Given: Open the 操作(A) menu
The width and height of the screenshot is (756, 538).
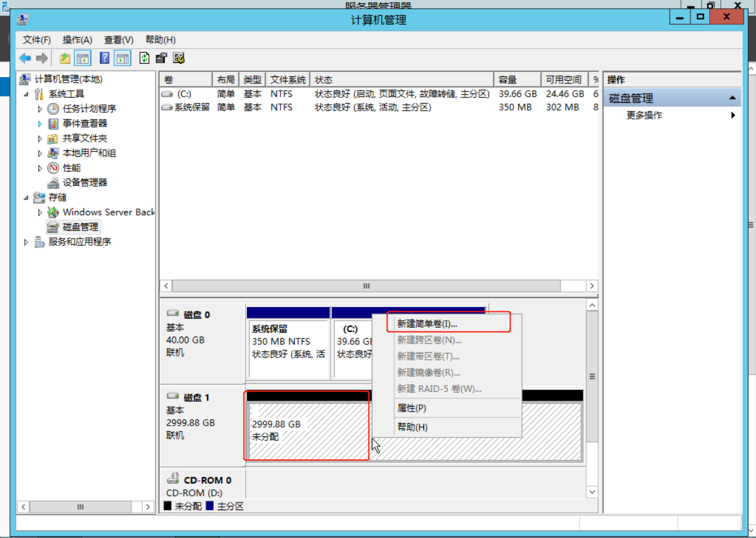Looking at the screenshot, I should (x=77, y=40).
